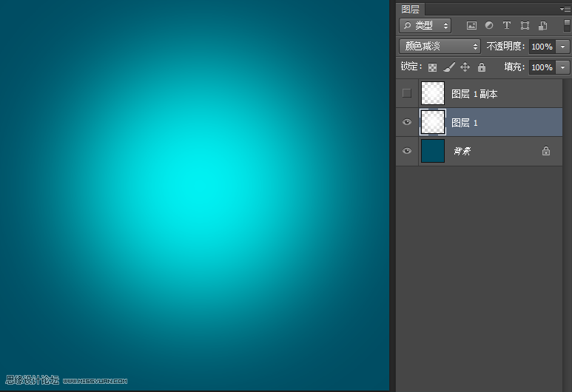Switch to the 图层 panel tab
572x392 pixels.
tap(410, 9)
